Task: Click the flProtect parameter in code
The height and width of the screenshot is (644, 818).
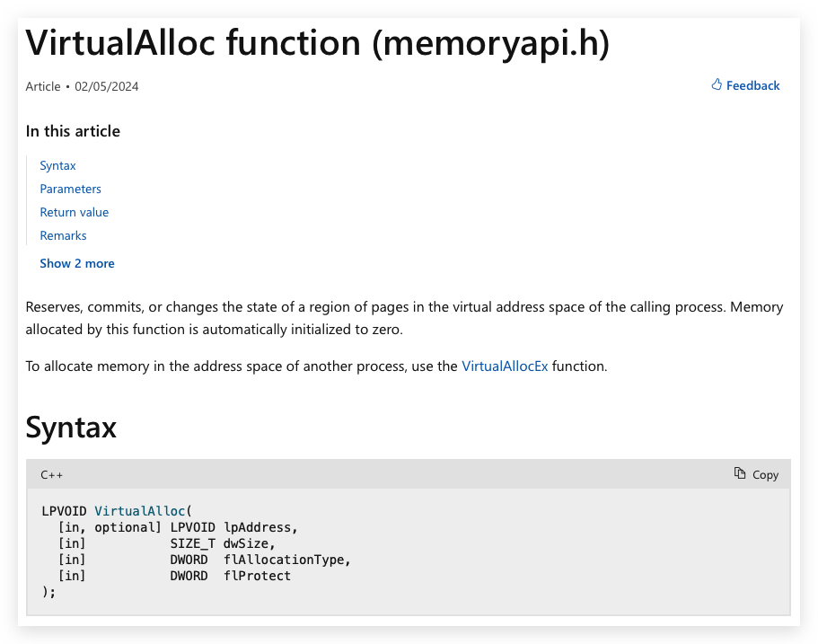Action: point(257,576)
